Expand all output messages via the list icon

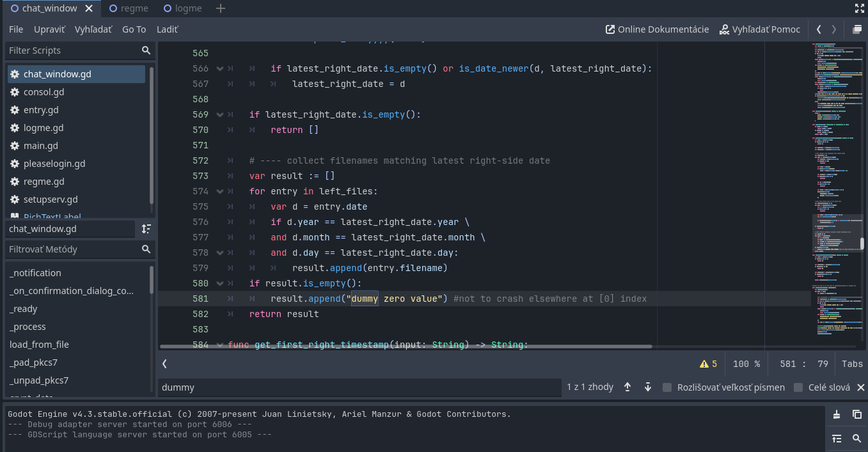point(838,439)
